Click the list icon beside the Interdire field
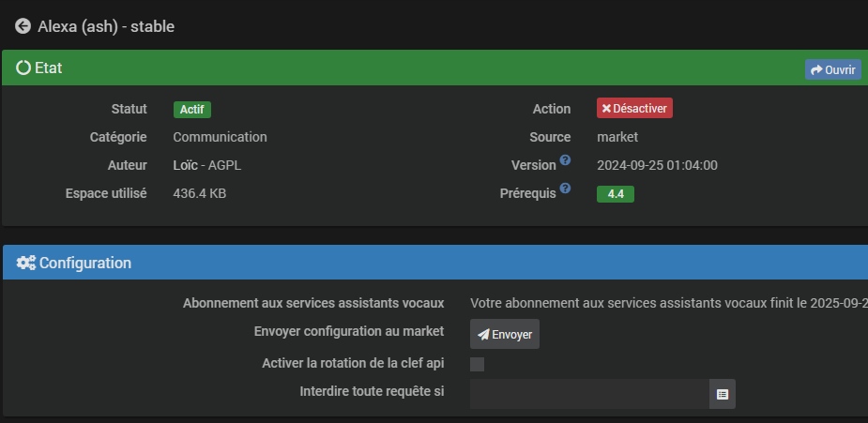The image size is (868, 423). point(723,394)
